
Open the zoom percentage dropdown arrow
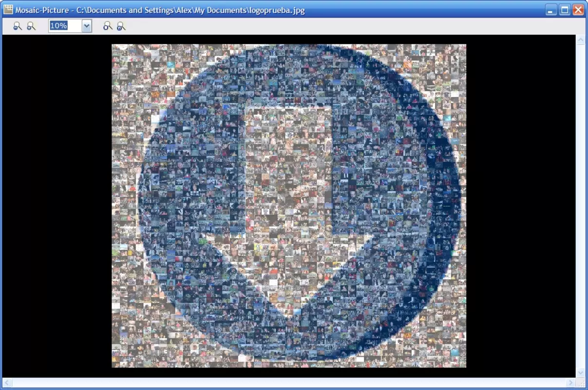pos(87,26)
